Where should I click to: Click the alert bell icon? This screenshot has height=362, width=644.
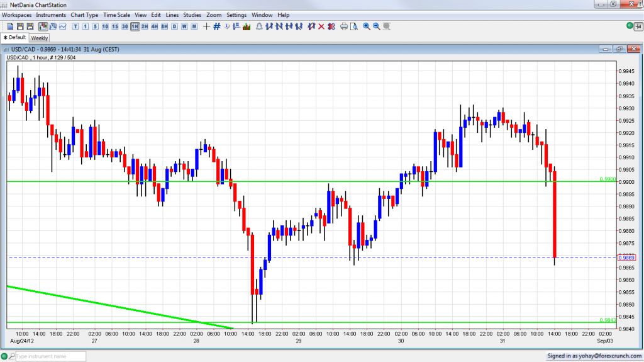click(x=258, y=26)
